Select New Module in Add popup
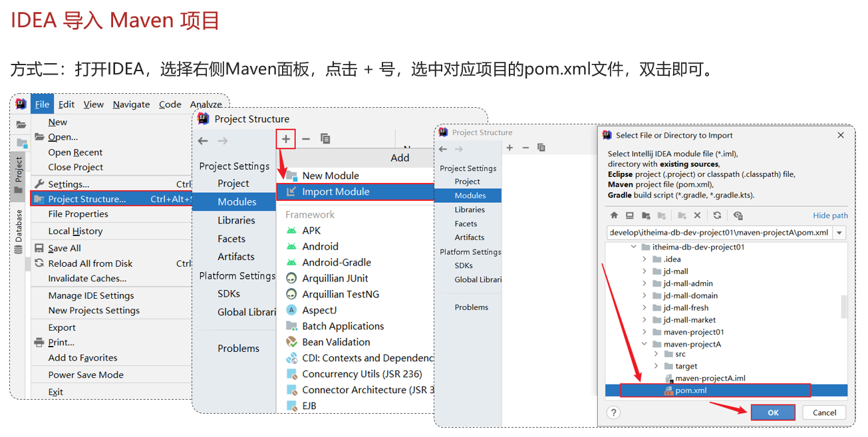 click(x=355, y=176)
